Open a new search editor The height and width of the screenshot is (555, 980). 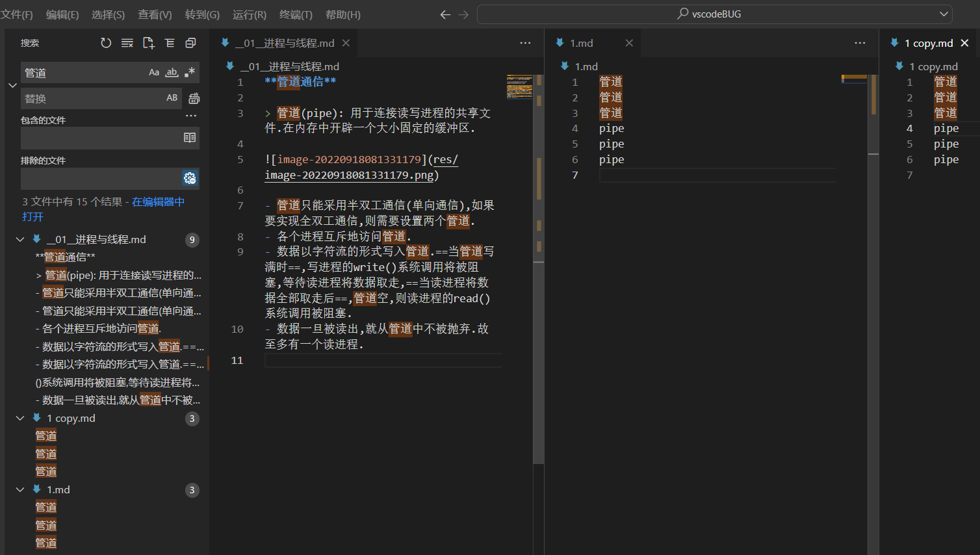pyautogui.click(x=148, y=43)
